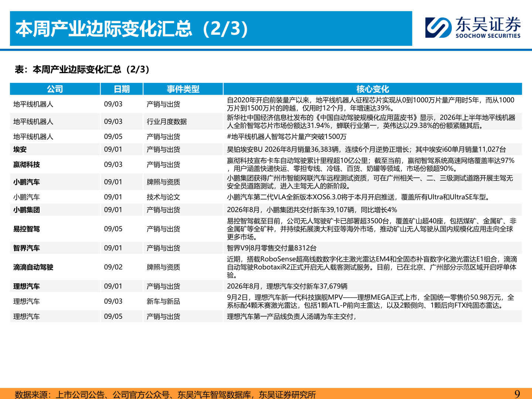
Task: Click 牌照与资质 in the 小鹏汽车 row
Action: tap(163, 182)
